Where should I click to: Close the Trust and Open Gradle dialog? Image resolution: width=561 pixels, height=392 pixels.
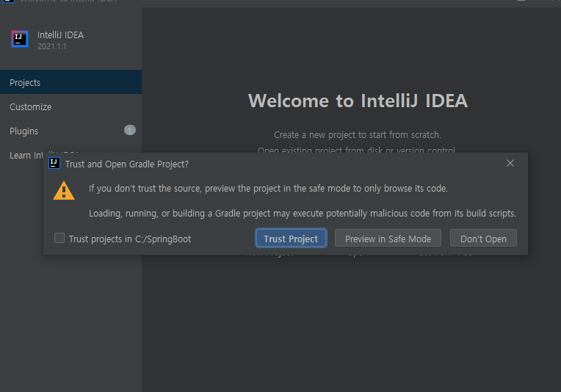pyautogui.click(x=510, y=163)
